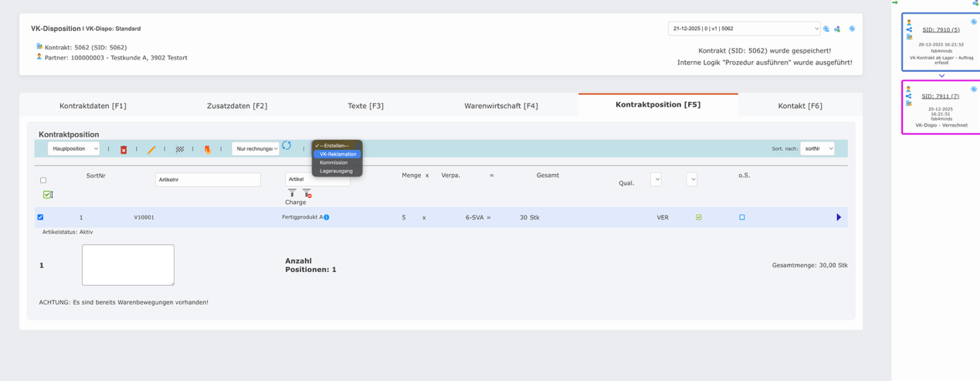Image resolution: width=980 pixels, height=381 pixels.
Task: Click the blue globe icon in SID 7910 card
Action: (x=974, y=22)
